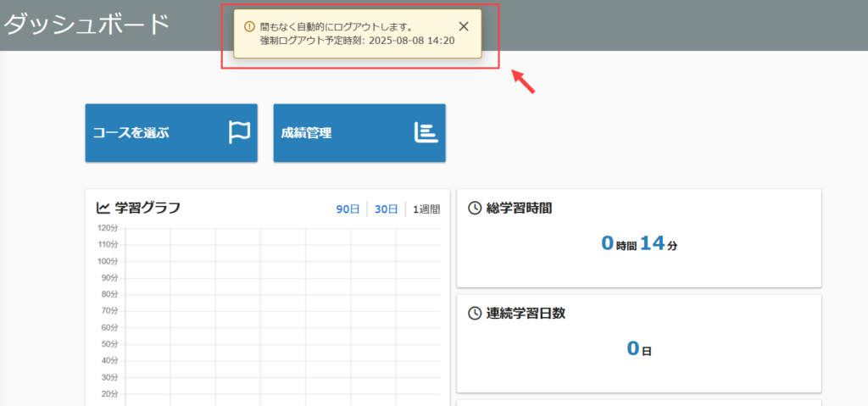Screen dimensions: 868x406
Task: Click the 60分 axis label
Action: pyautogui.click(x=109, y=327)
